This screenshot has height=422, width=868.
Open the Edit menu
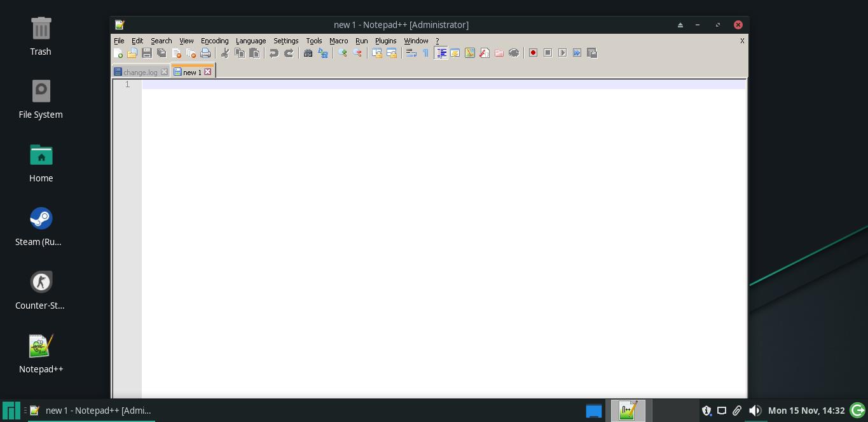pyautogui.click(x=137, y=41)
